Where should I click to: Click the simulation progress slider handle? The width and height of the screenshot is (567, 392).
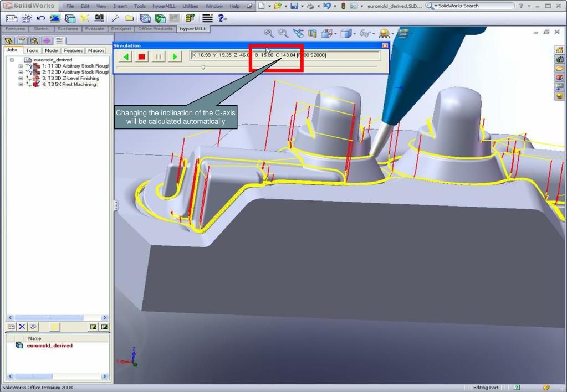pos(203,67)
